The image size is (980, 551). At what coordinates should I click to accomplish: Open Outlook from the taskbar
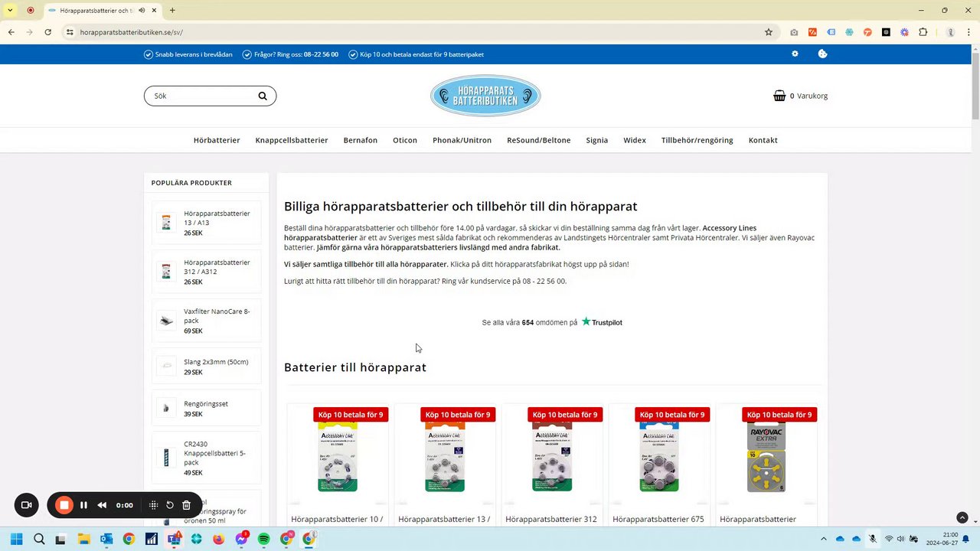pyautogui.click(x=106, y=539)
